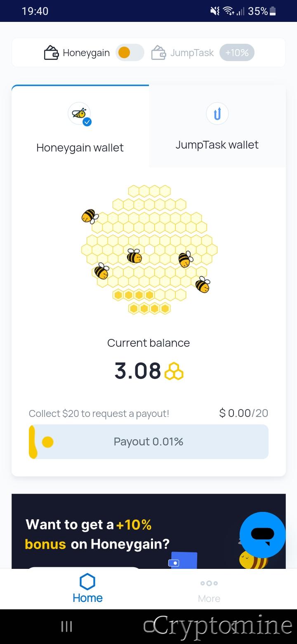Screen dimensions: 297x644
Task: Tap the $0.00/20 payout amount
Action: (243, 413)
